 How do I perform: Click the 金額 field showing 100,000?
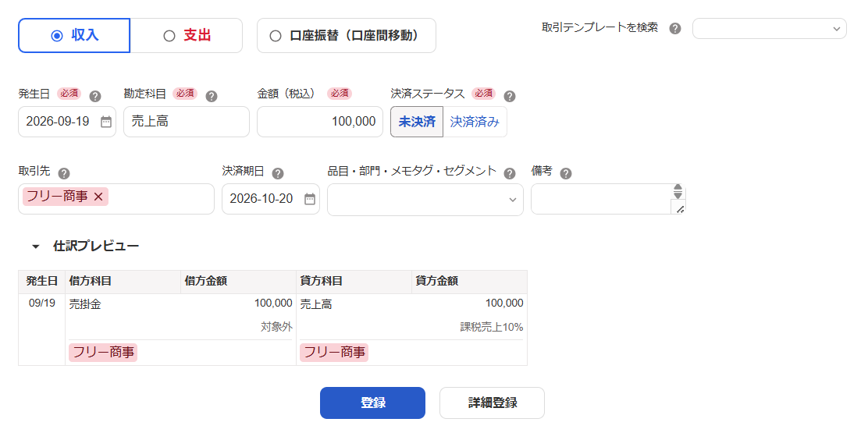[320, 122]
